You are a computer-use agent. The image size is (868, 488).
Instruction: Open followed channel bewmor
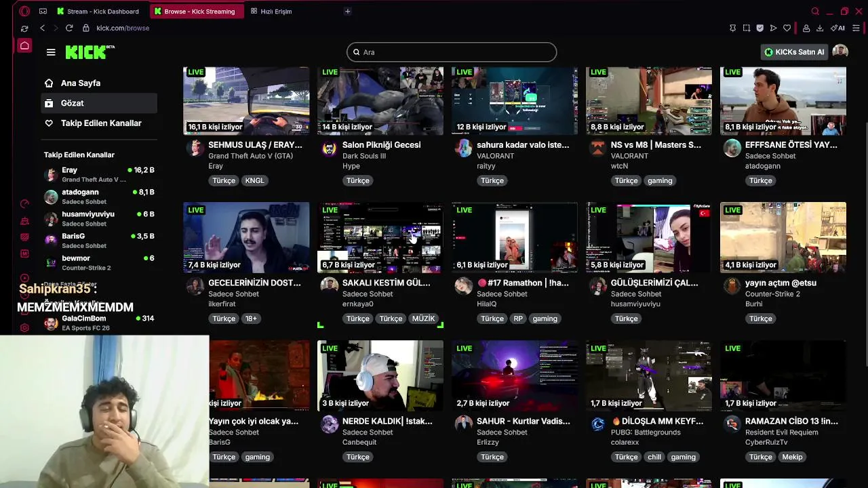coord(100,262)
